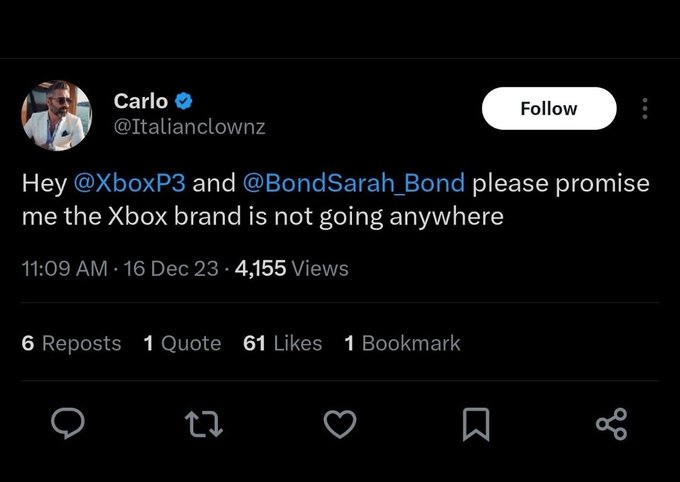Image resolution: width=680 pixels, height=482 pixels.
Task: Open the @BondSarah_Bond mention
Action: 354,183
